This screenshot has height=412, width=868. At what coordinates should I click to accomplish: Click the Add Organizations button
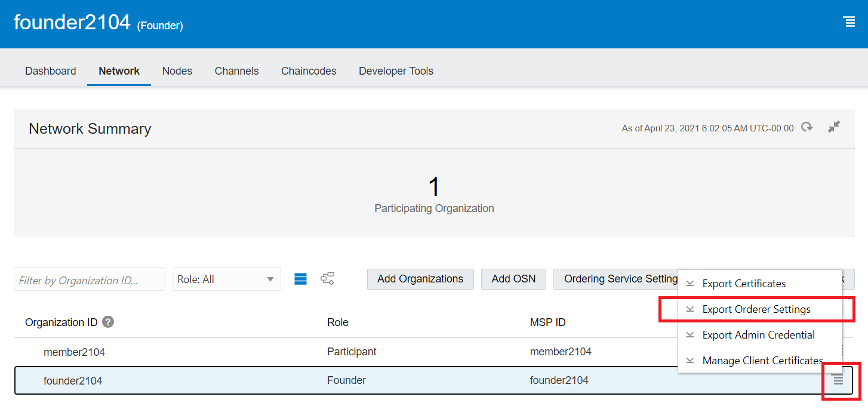point(420,278)
